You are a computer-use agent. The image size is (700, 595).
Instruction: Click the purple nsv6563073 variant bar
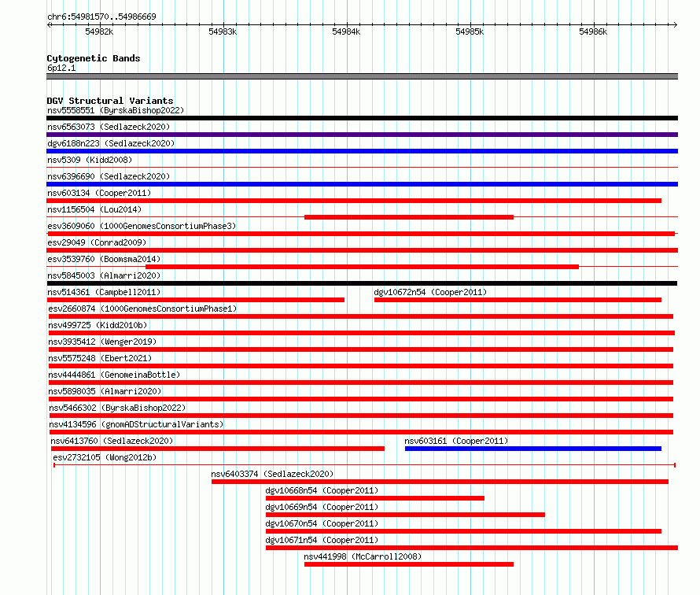[x=362, y=135]
